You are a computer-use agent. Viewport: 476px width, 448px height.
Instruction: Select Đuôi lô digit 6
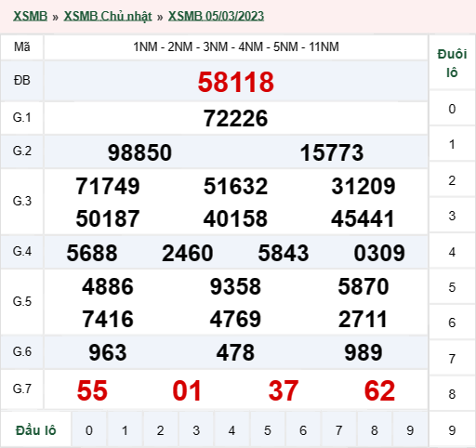452,323
